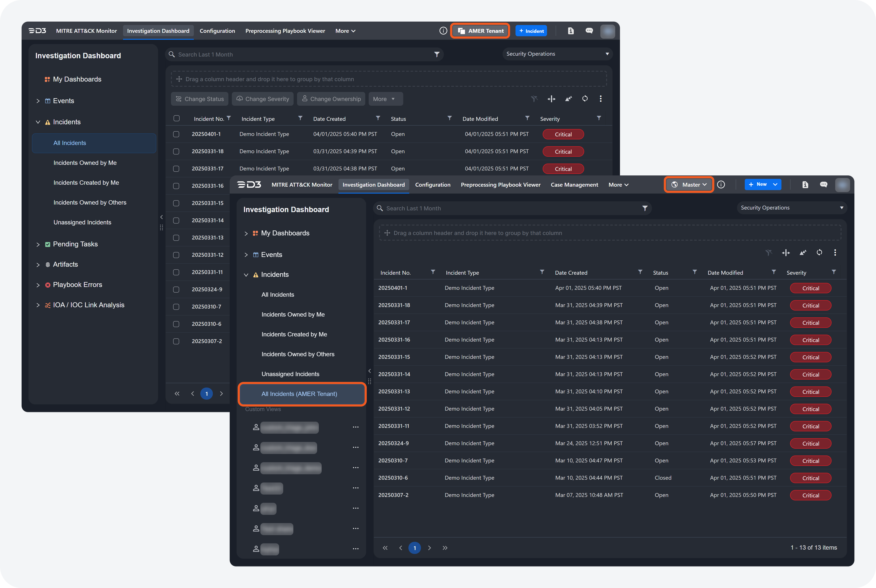Toggle the select-all checkbox in header row
This screenshot has height=588, width=876.
pos(176,118)
